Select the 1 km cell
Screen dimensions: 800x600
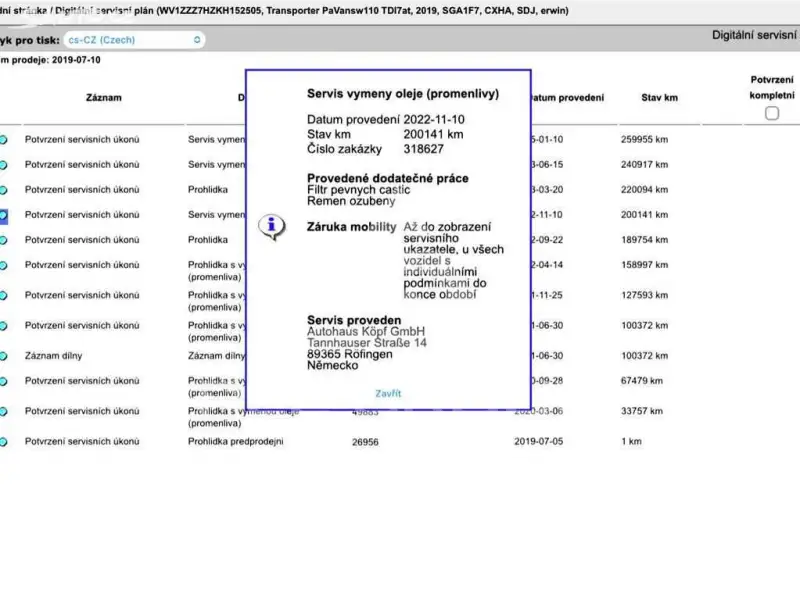pos(631,441)
